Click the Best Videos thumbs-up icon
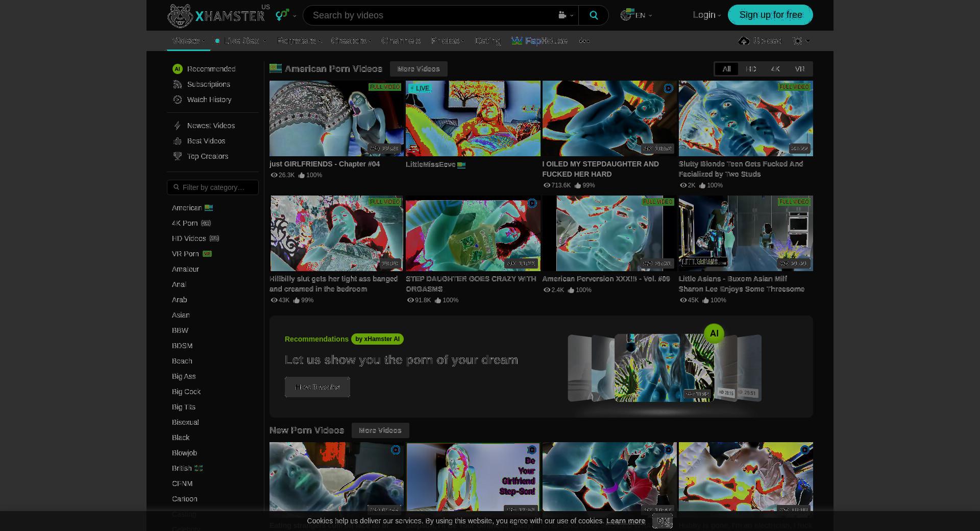Image resolution: width=980 pixels, height=531 pixels. (178, 141)
